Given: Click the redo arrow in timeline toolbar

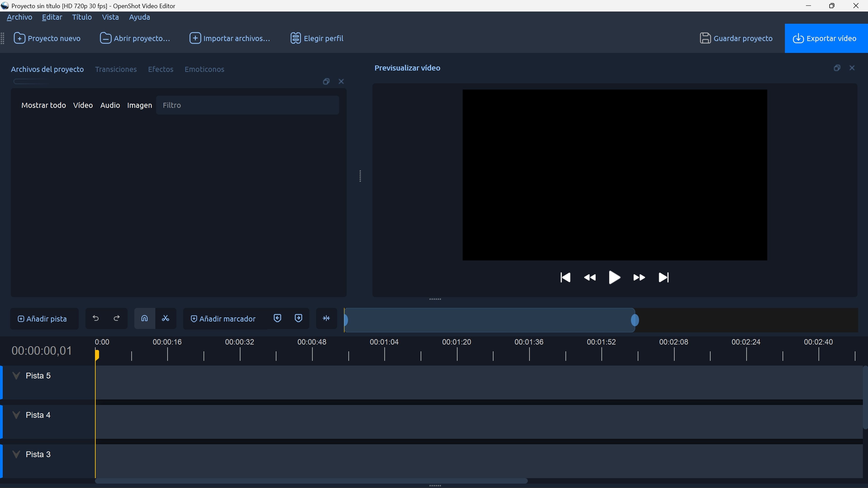Looking at the screenshot, I should [x=117, y=318].
